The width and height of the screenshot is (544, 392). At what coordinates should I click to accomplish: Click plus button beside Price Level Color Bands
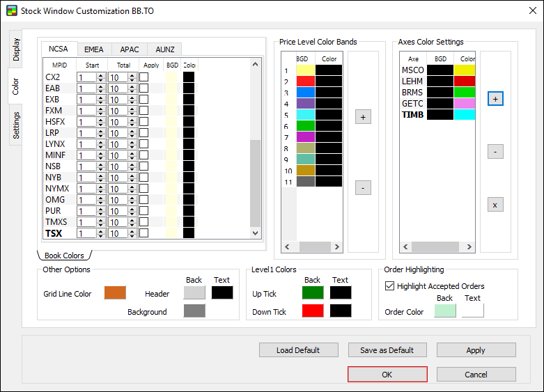(x=363, y=117)
